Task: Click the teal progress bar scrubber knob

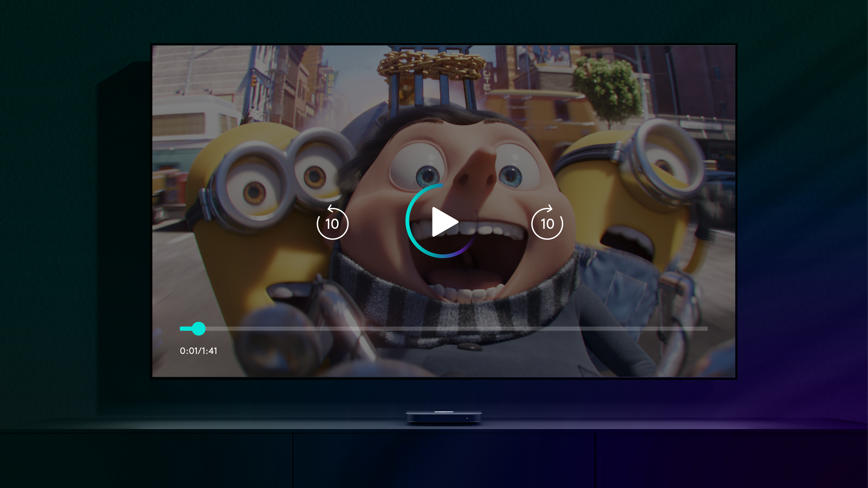Action: (x=199, y=328)
